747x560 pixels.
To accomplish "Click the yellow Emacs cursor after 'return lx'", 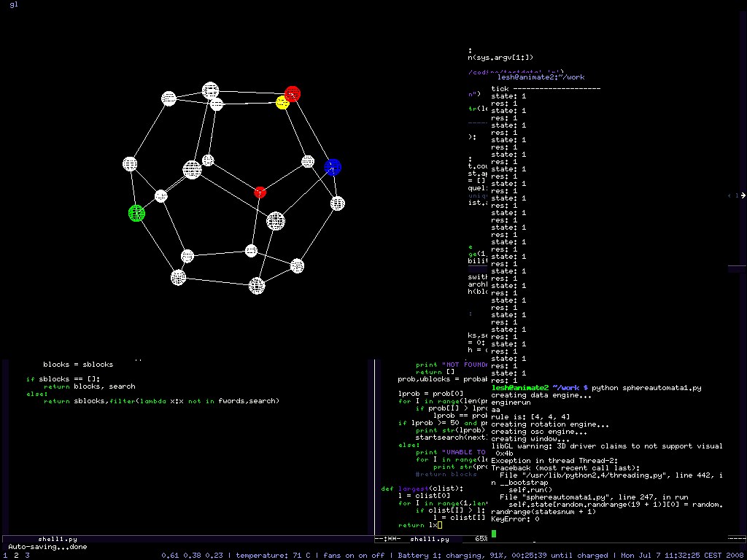I will tap(440, 525).
